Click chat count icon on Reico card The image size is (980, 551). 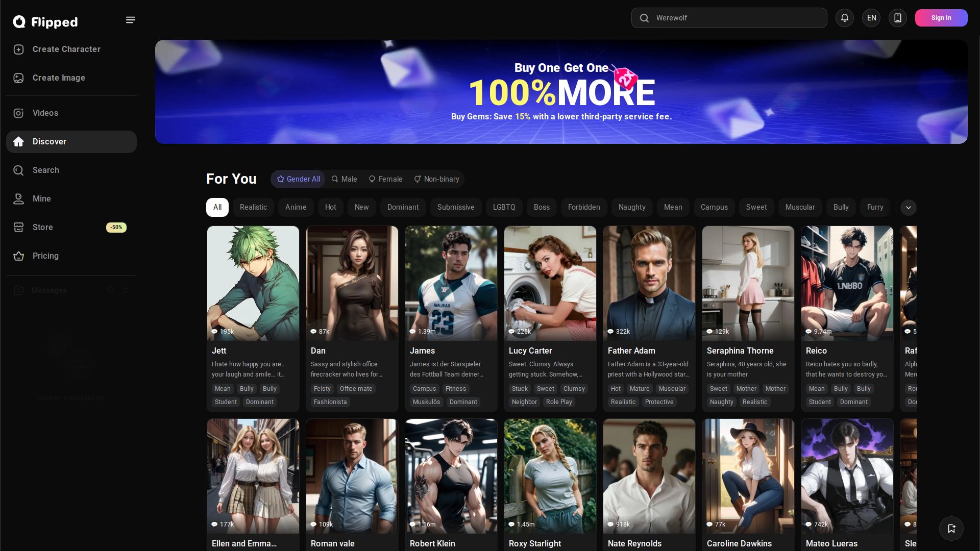click(808, 332)
